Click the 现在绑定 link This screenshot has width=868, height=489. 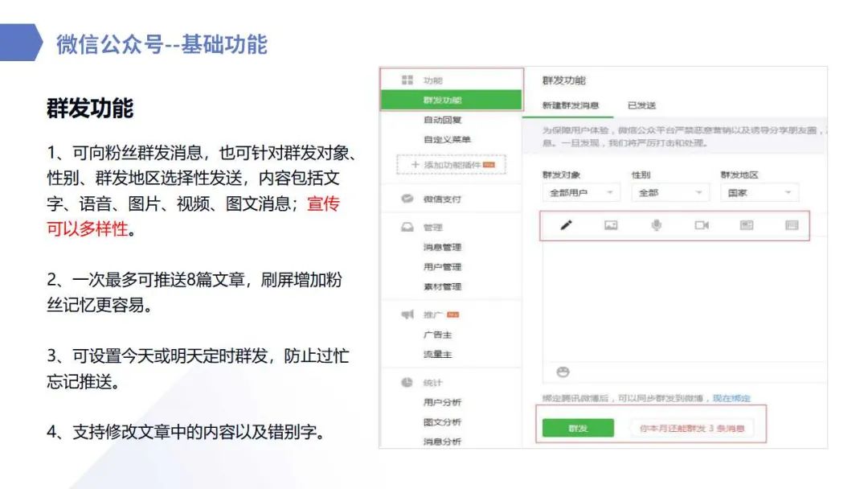pos(731,398)
